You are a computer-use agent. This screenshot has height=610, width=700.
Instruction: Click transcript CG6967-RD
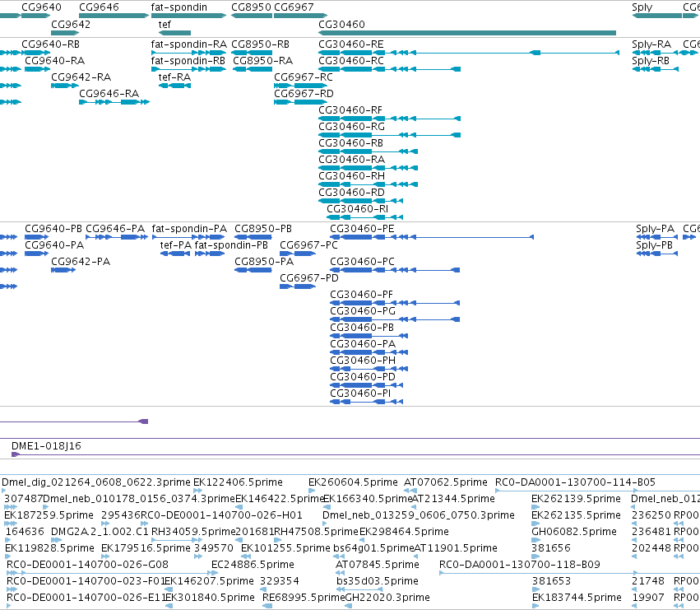coord(304,94)
